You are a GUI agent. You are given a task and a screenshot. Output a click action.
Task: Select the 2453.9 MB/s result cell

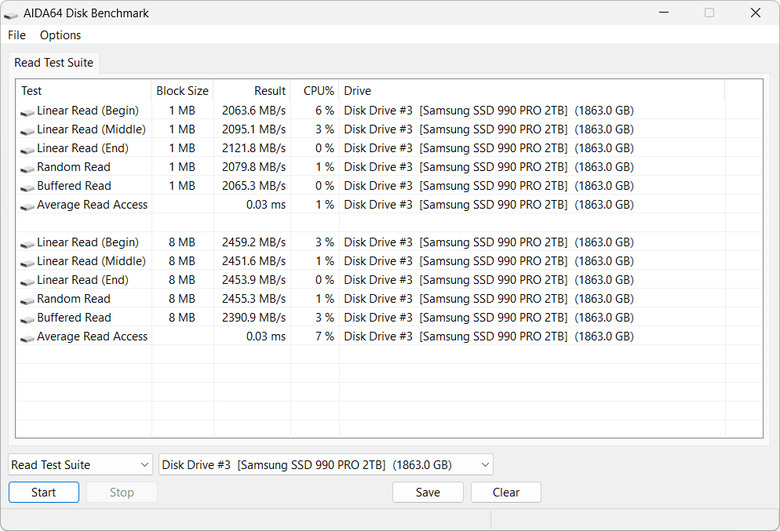pyautogui.click(x=254, y=280)
